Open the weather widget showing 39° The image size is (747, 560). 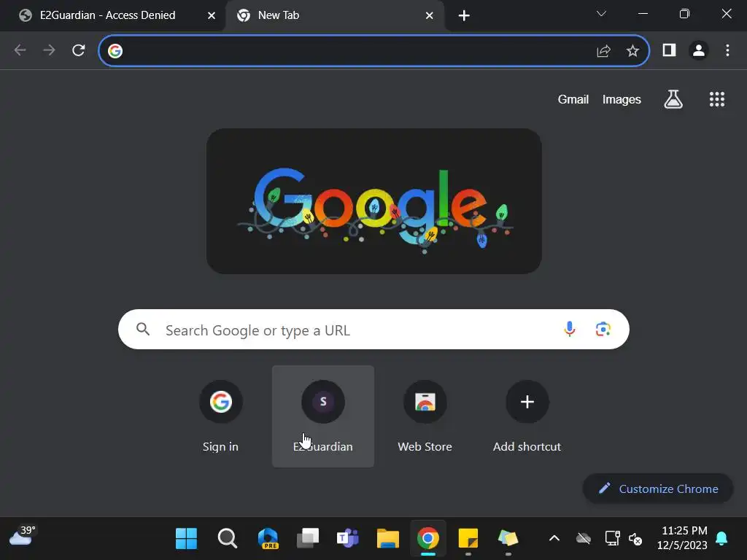(23, 536)
